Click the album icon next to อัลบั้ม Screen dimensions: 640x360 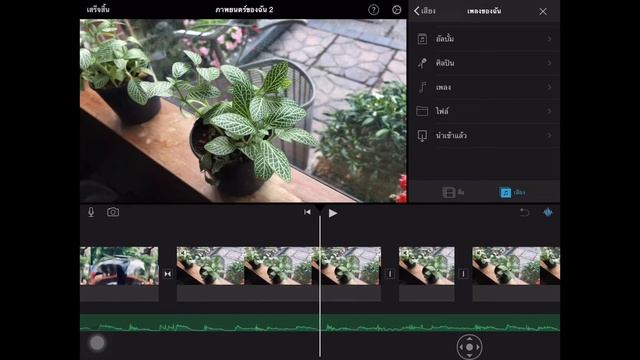422,39
